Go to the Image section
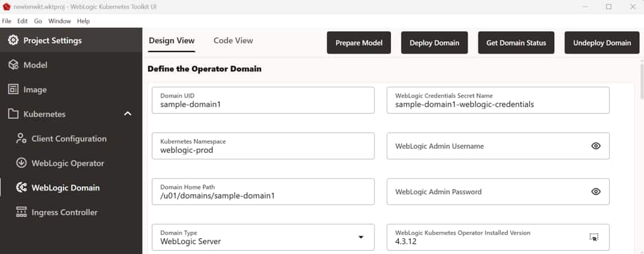The width and height of the screenshot is (644, 254). click(x=71, y=89)
